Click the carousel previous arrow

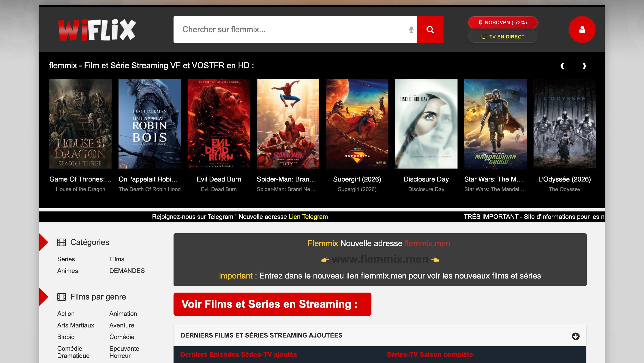pyautogui.click(x=562, y=66)
